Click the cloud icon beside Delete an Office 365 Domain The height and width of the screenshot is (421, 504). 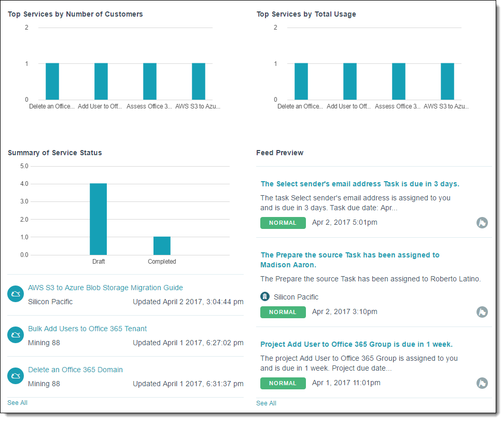point(15,376)
